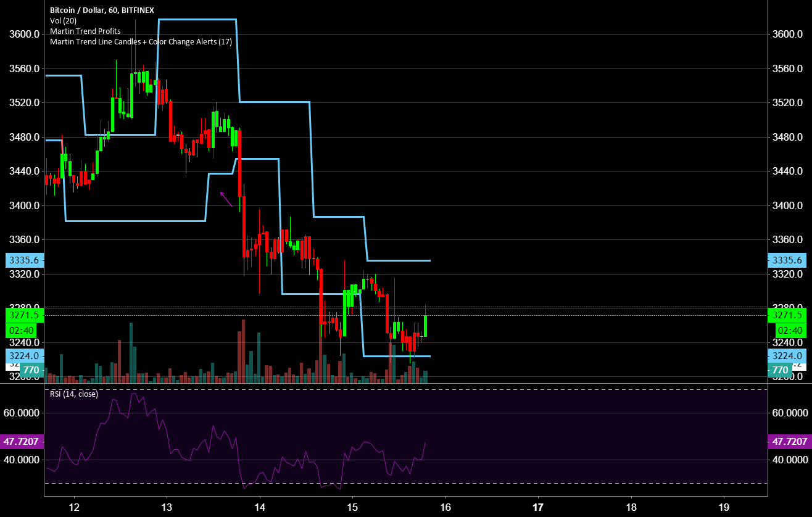Image resolution: width=812 pixels, height=517 pixels.
Task: Click date 19 on the time axis
Action: [724, 507]
